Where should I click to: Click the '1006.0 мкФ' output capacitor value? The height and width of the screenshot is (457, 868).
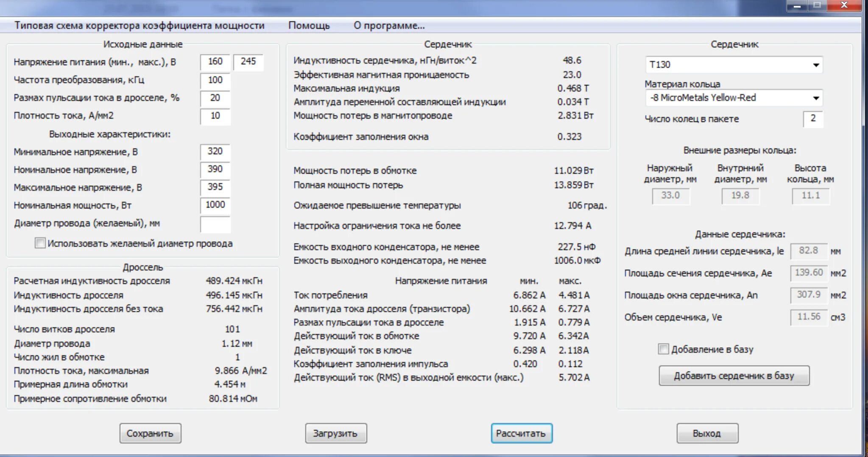(x=577, y=261)
